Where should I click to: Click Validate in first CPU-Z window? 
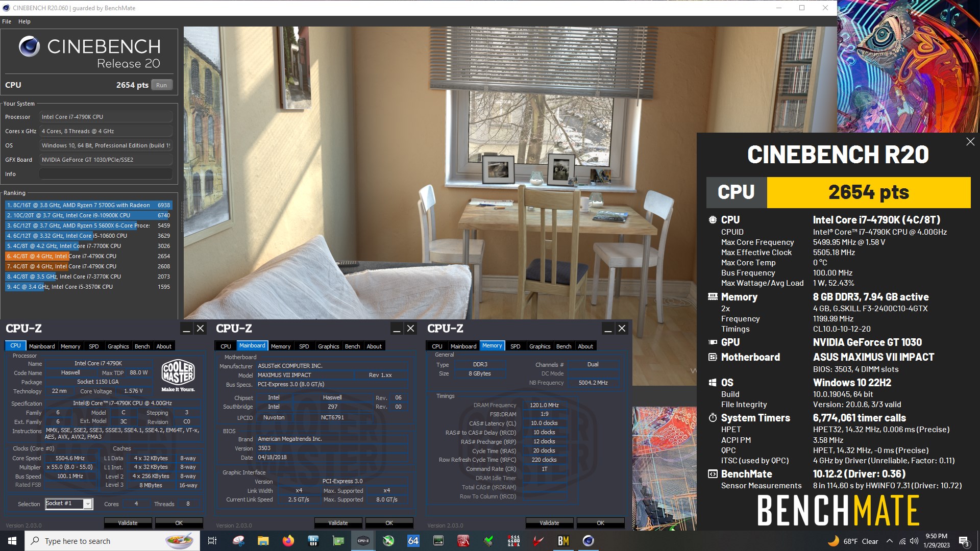[128, 523]
